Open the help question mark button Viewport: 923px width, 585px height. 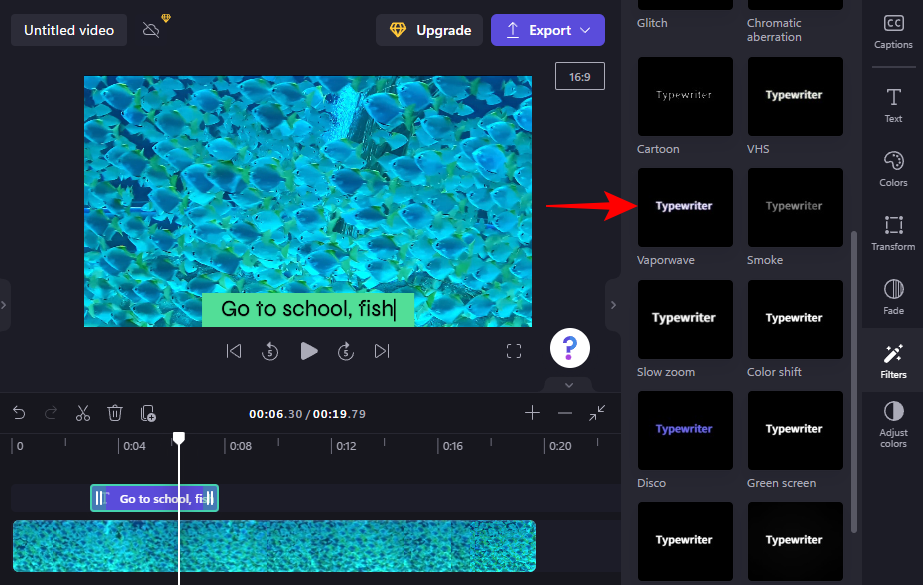[x=569, y=348]
